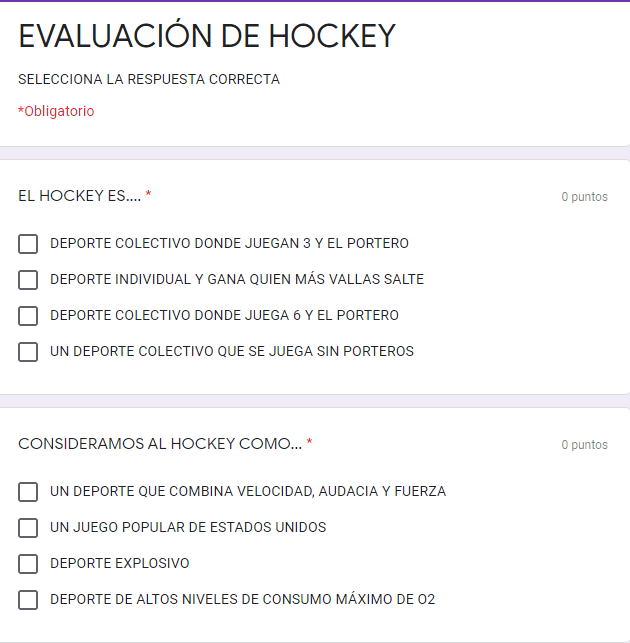This screenshot has height=643, width=630.
Task: Select checkbox 'DEPORTE COLECTIVO DONDE JUEGA 6 Y EL PORTERO'
Action: 28,316
